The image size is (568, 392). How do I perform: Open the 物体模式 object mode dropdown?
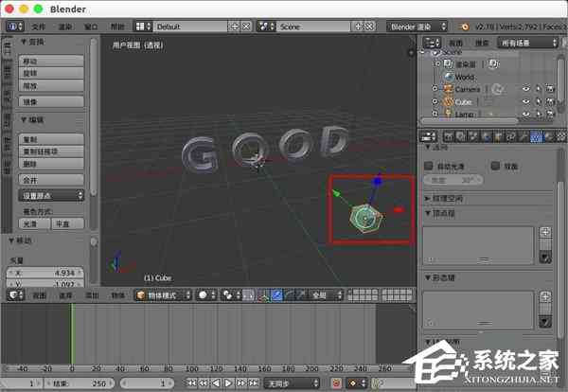163,295
